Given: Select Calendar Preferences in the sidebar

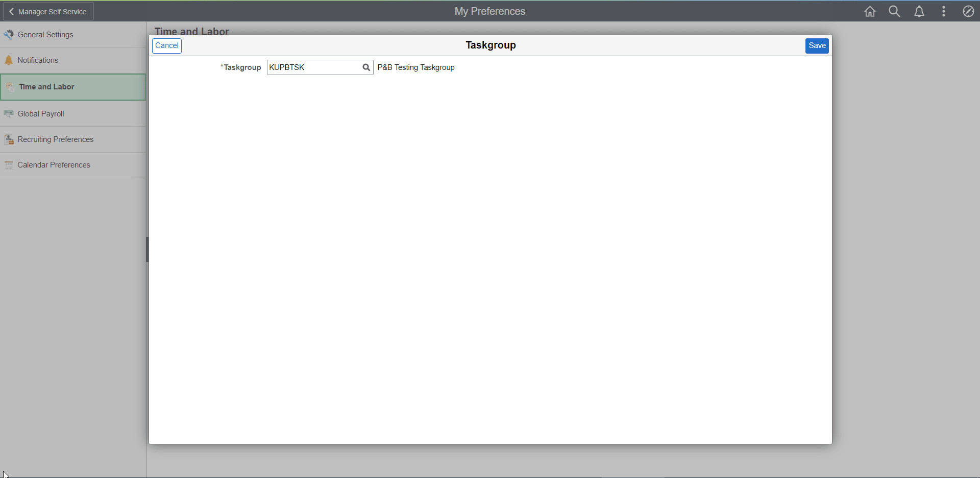Looking at the screenshot, I should point(53,164).
